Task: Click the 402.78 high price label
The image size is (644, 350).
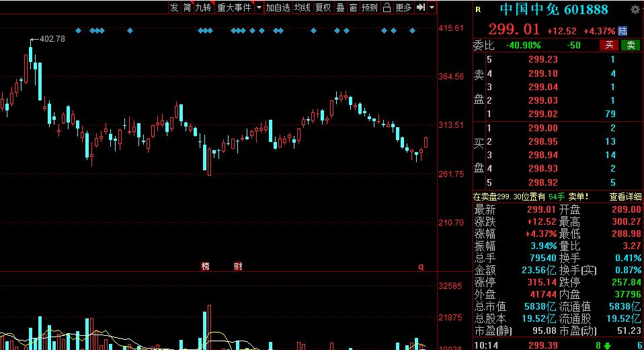Action: [52, 39]
